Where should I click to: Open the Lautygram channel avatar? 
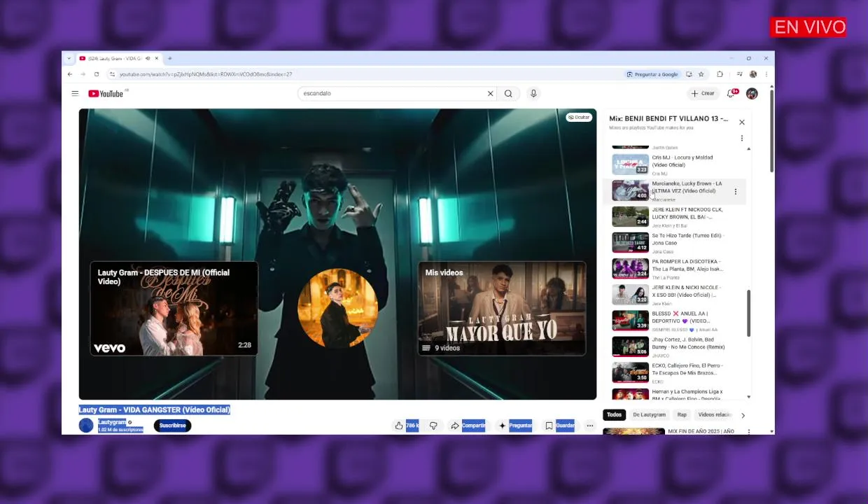86,426
